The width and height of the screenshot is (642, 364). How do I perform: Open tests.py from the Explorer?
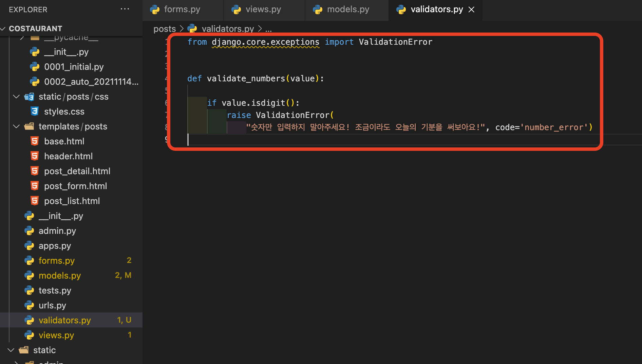click(x=55, y=290)
